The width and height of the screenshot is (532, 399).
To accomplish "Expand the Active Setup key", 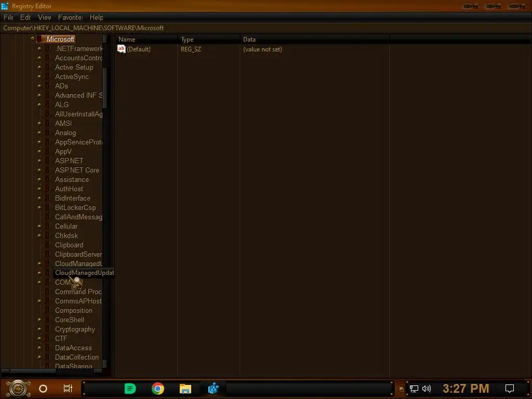I will 39,67.
